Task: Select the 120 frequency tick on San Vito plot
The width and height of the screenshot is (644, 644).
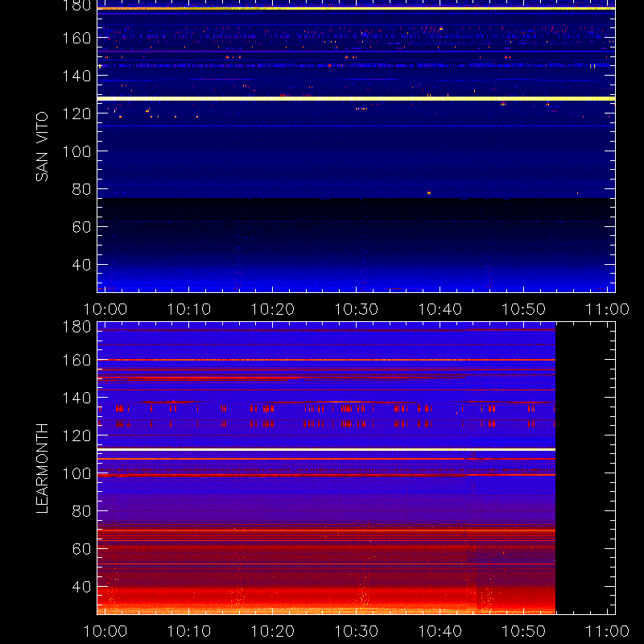Action: [x=76, y=114]
